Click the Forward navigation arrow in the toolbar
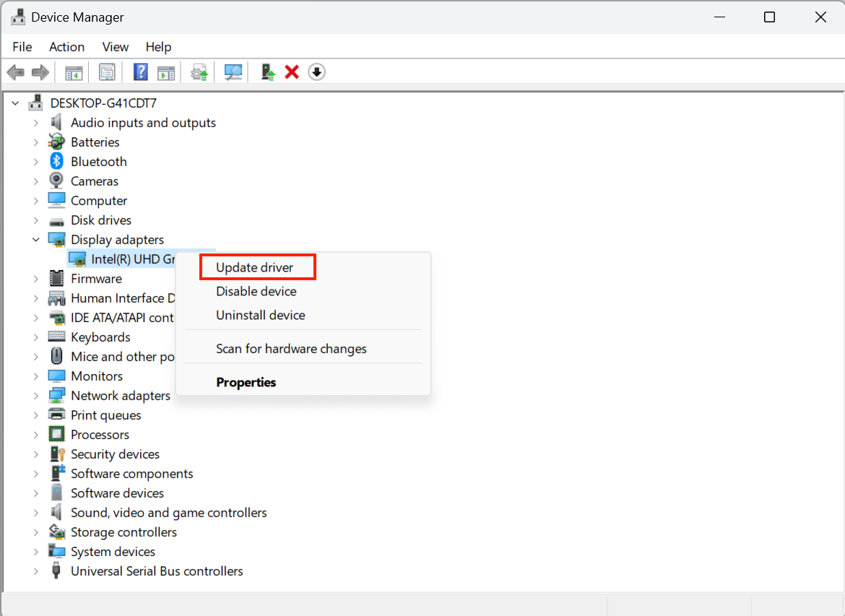Image resolution: width=845 pixels, height=616 pixels. point(40,71)
